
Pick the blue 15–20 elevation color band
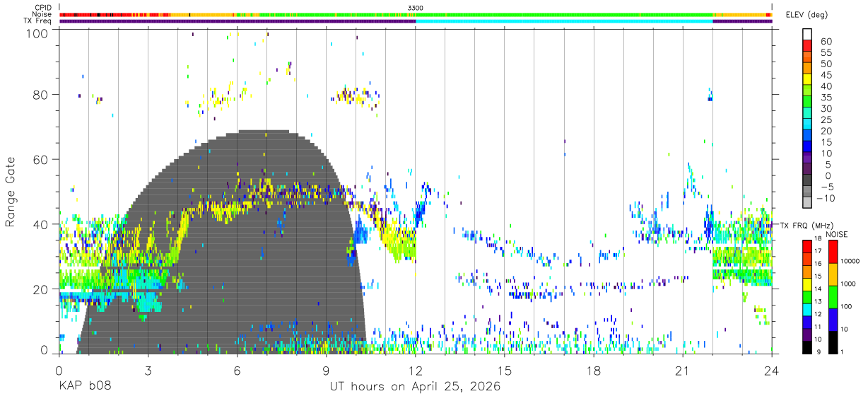[807, 136]
